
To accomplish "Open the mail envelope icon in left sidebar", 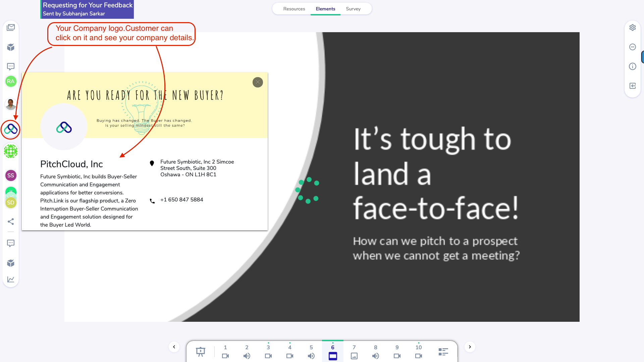I will 11,27.
